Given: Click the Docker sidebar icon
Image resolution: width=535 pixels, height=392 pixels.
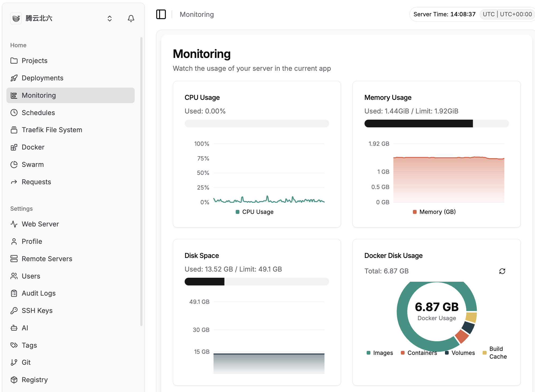Looking at the screenshot, I should pos(14,147).
